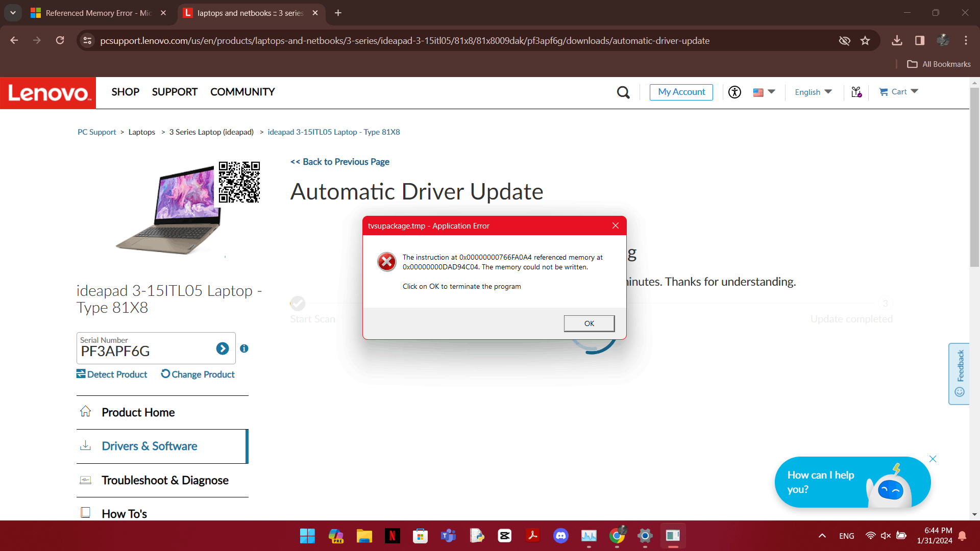Expand the English language dropdown
The height and width of the screenshot is (551, 980).
[x=813, y=92]
